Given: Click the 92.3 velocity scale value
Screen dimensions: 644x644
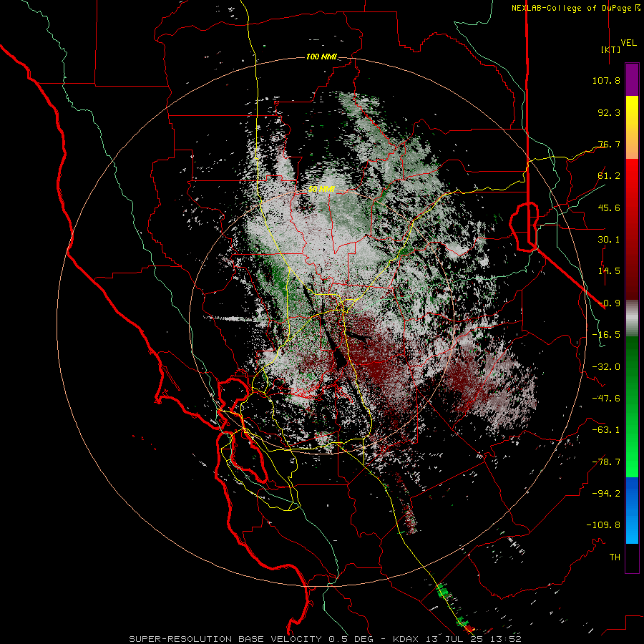Looking at the screenshot, I should click(x=609, y=112).
